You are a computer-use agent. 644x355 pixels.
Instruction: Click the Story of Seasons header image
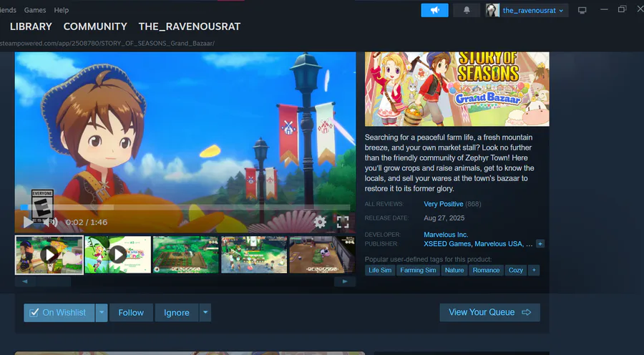click(x=457, y=89)
